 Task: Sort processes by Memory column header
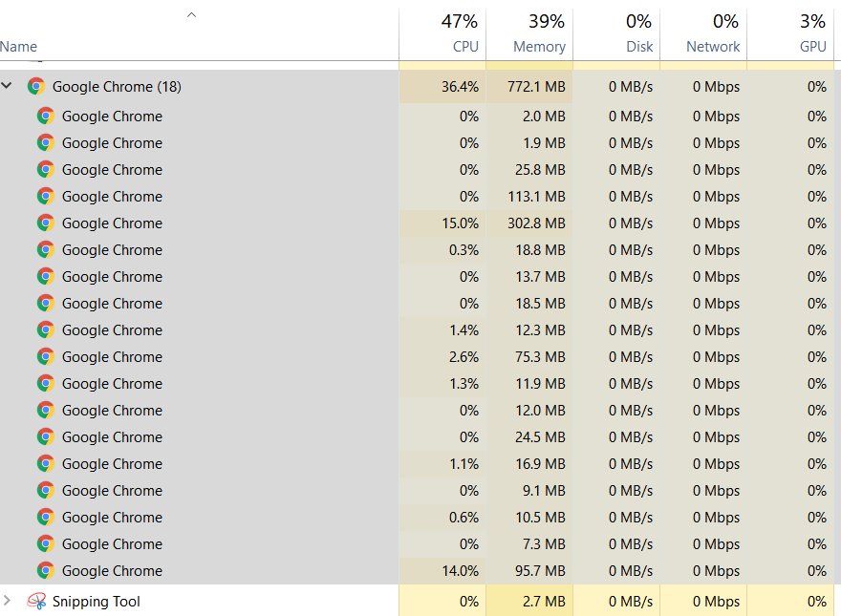coord(529,33)
